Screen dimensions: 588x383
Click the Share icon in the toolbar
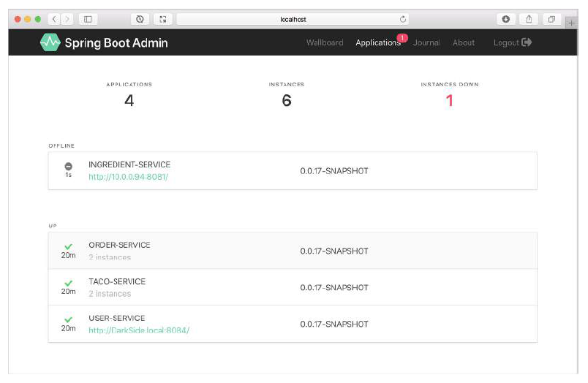point(529,19)
